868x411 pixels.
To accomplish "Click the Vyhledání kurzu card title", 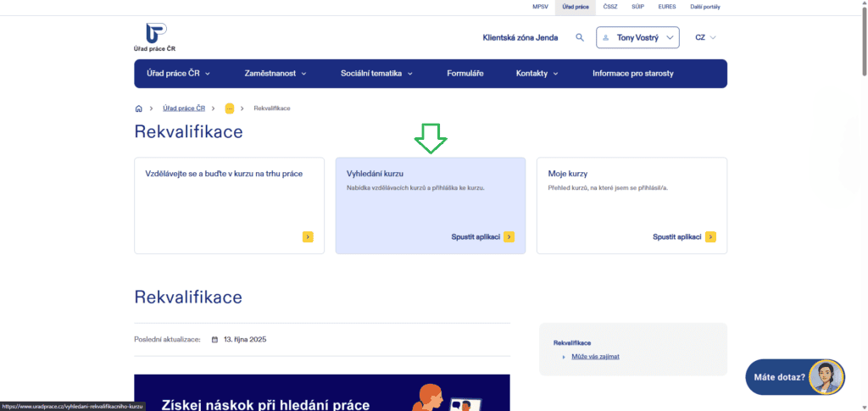I will pos(375,174).
